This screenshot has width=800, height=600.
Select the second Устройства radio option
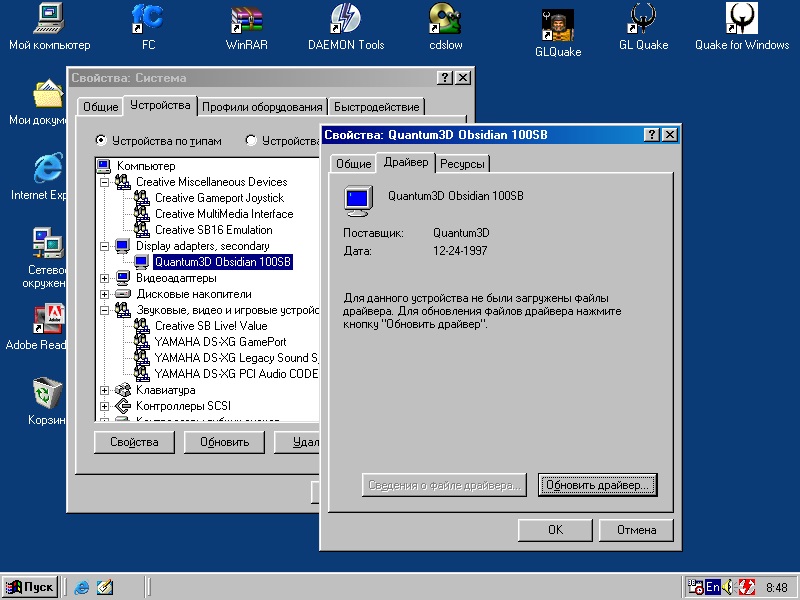coord(251,140)
